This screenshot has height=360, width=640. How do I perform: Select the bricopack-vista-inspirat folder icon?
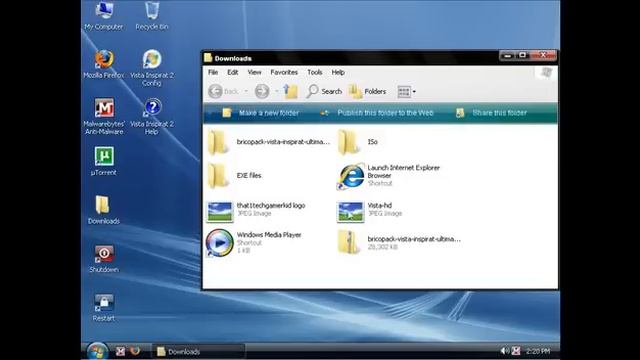218,142
